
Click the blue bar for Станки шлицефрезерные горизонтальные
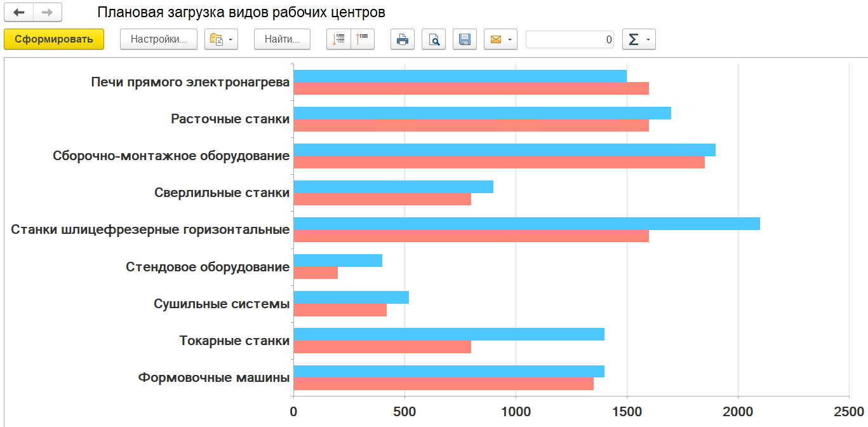click(526, 224)
